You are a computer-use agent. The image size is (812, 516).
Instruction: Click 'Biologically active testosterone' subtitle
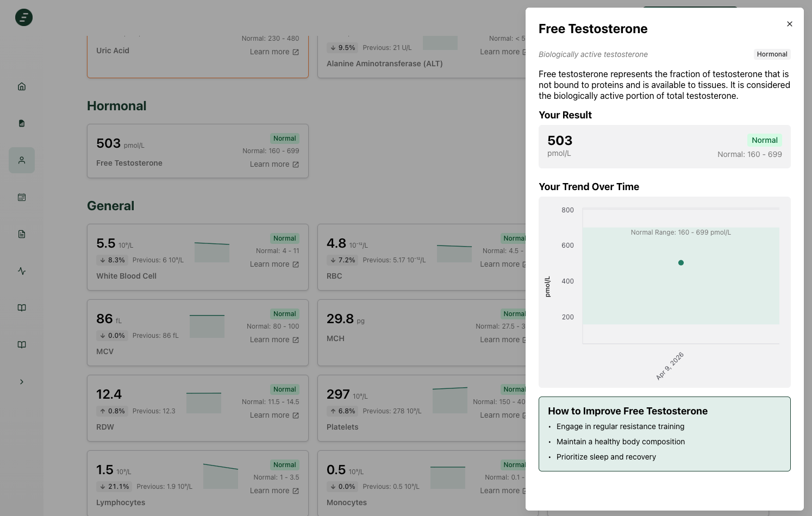pyautogui.click(x=593, y=54)
